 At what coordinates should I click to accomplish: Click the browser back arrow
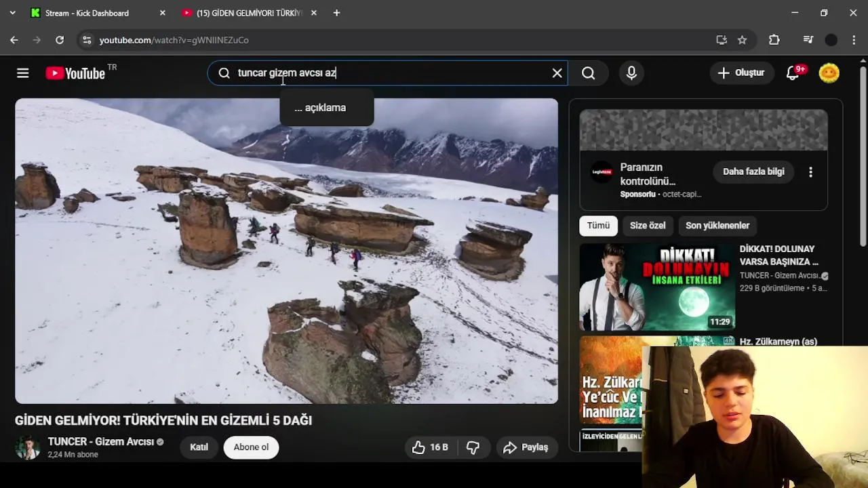[x=14, y=40]
